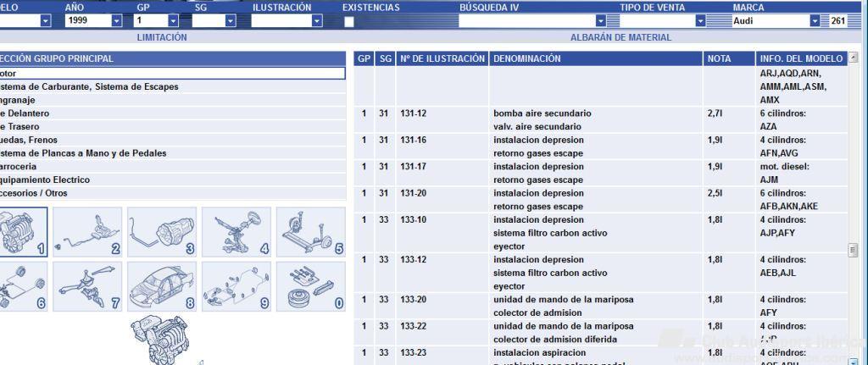Click the NOTA column header
Image resolution: width=868 pixels, height=365 pixels.
(x=729, y=58)
